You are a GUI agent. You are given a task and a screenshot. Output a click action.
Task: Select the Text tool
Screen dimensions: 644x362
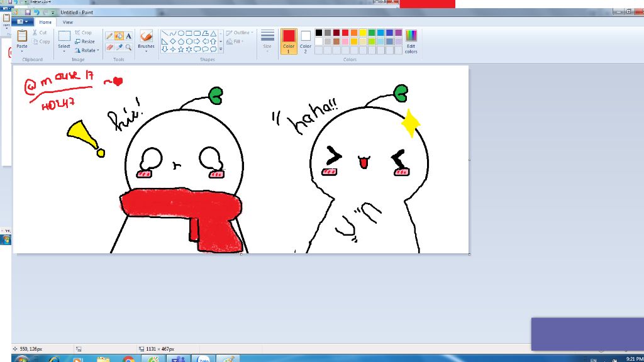[x=128, y=36]
